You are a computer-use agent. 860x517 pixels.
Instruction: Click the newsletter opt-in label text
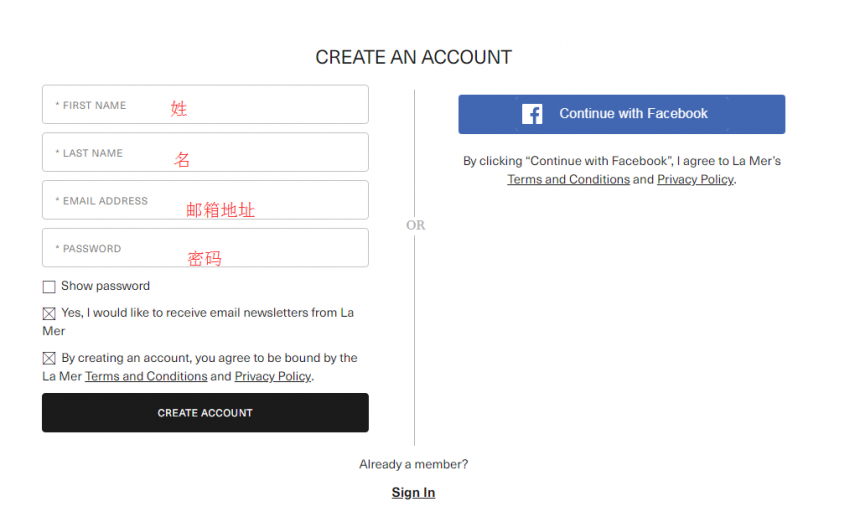click(x=198, y=322)
